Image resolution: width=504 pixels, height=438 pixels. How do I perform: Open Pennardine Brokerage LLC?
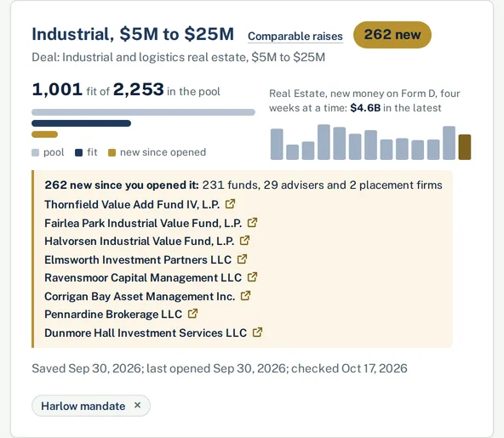tap(113, 314)
